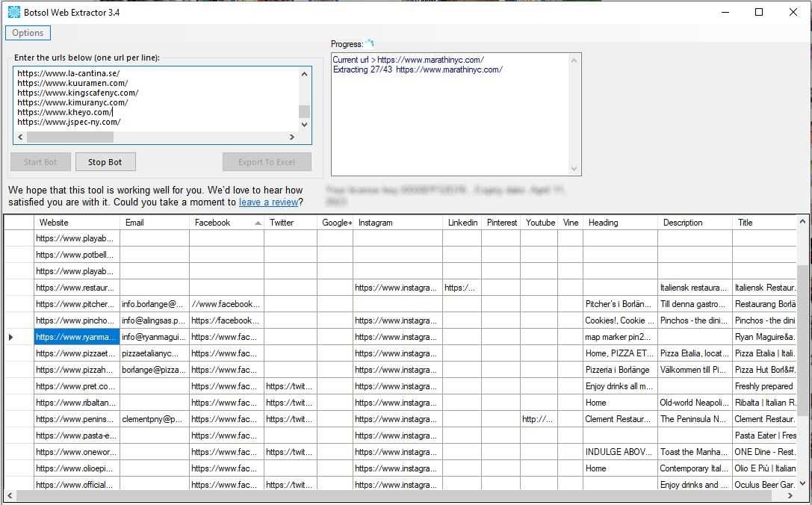812x505 pixels.
Task: Click the current row indicator arrow
Action: (11, 337)
